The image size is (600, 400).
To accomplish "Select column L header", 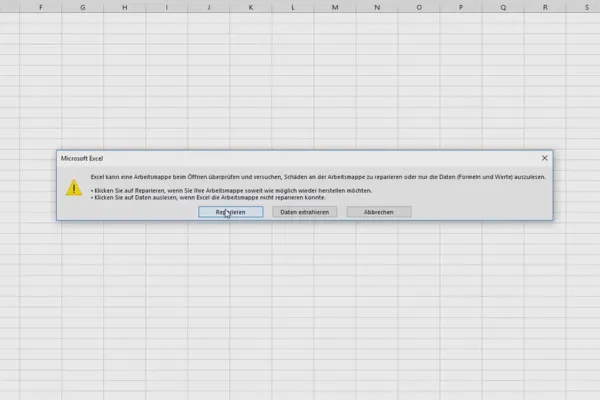I will 293,7.
